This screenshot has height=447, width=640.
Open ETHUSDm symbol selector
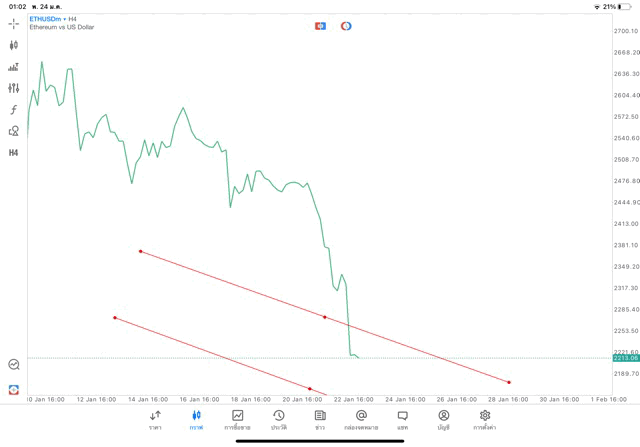pos(46,19)
